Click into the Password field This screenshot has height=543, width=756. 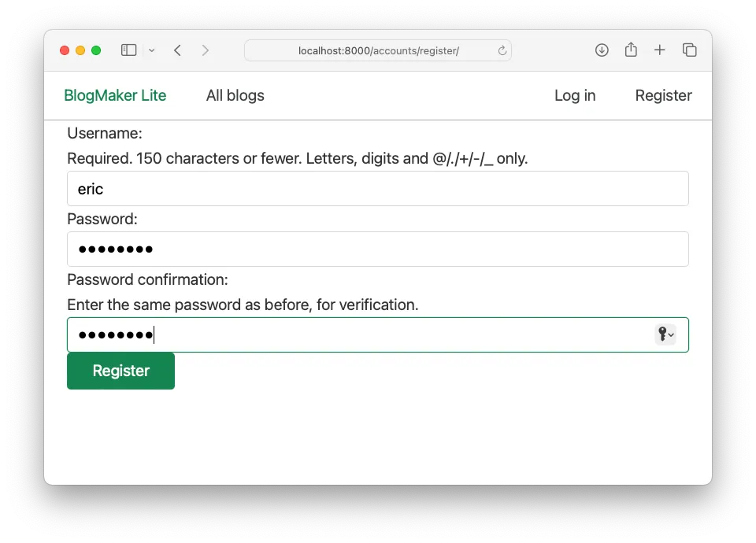click(x=378, y=249)
